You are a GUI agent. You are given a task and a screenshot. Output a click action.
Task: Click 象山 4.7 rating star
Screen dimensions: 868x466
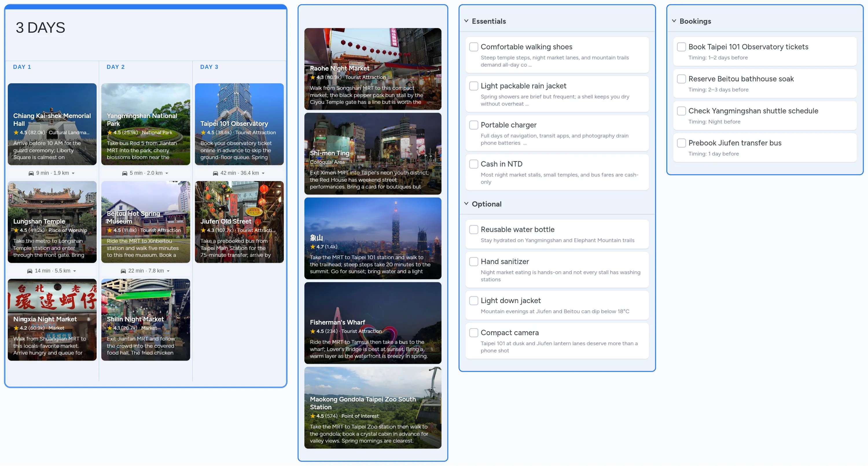313,247
